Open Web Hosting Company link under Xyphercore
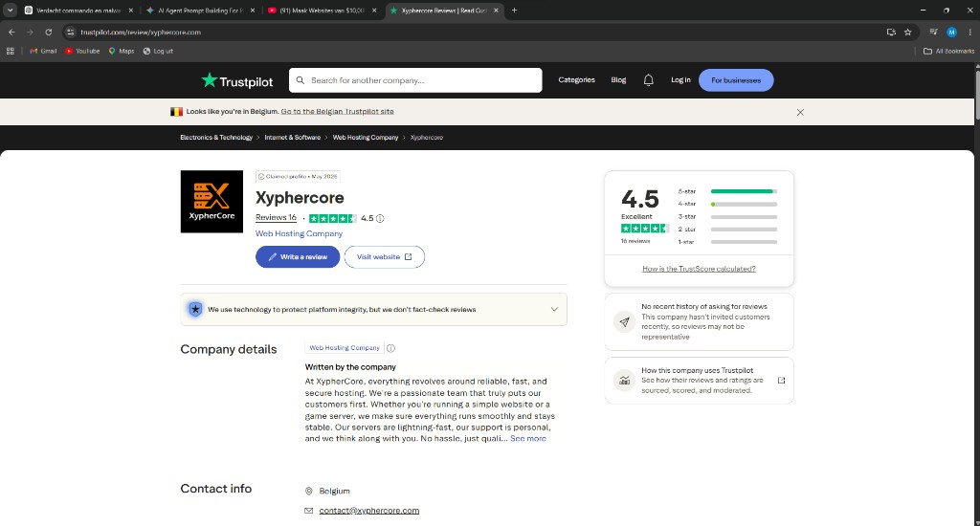 [x=299, y=233]
